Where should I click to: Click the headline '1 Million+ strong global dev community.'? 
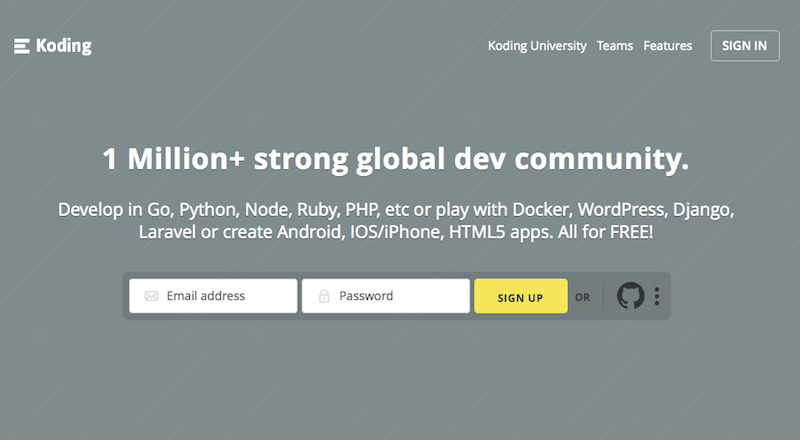pyautogui.click(x=396, y=159)
